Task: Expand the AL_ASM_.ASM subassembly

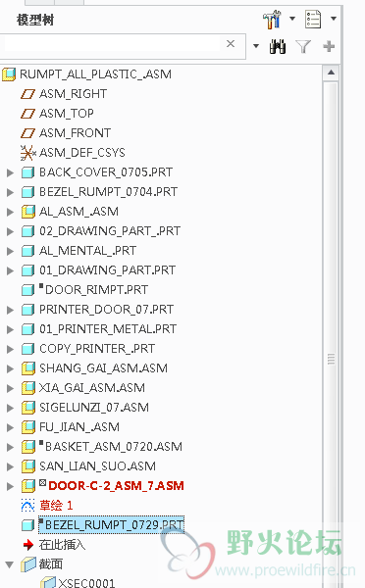Action: (x=10, y=212)
